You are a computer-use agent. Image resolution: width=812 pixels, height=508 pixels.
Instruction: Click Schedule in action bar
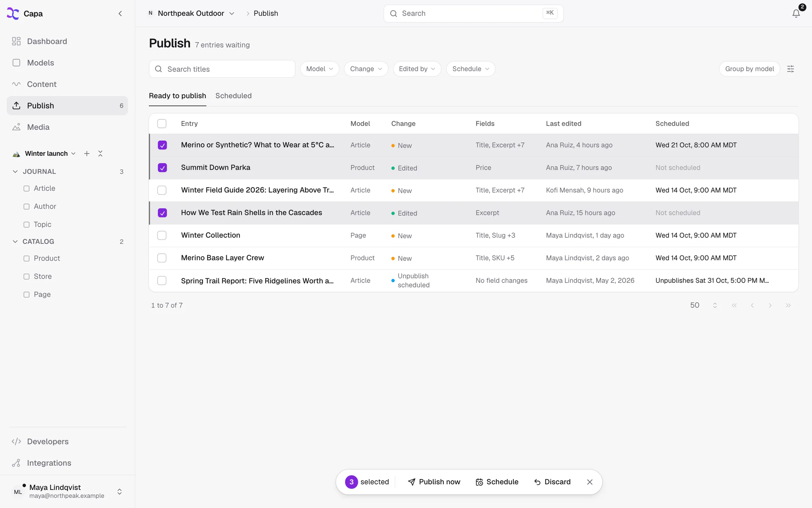(x=497, y=482)
